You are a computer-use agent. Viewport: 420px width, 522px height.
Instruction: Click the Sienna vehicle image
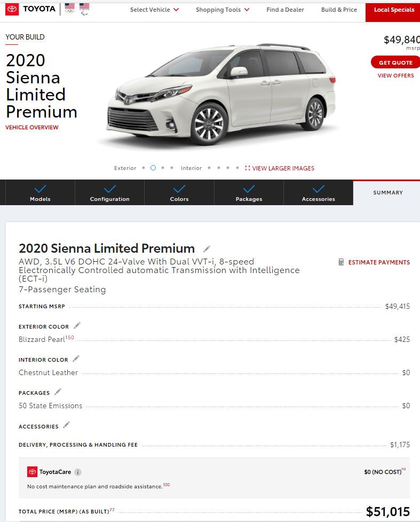221,94
